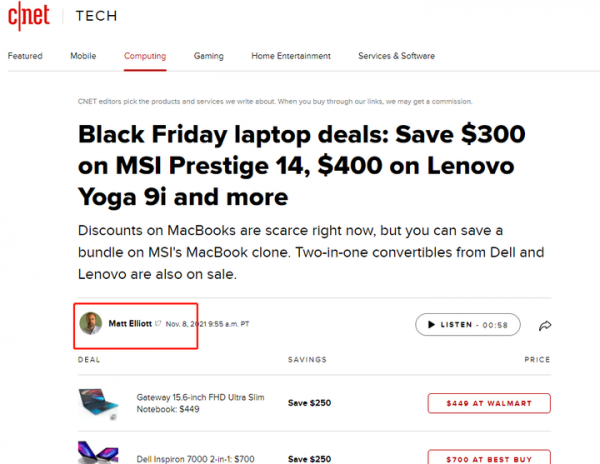This screenshot has width=600, height=464.
Task: Open the Featured tab
Action: point(25,56)
